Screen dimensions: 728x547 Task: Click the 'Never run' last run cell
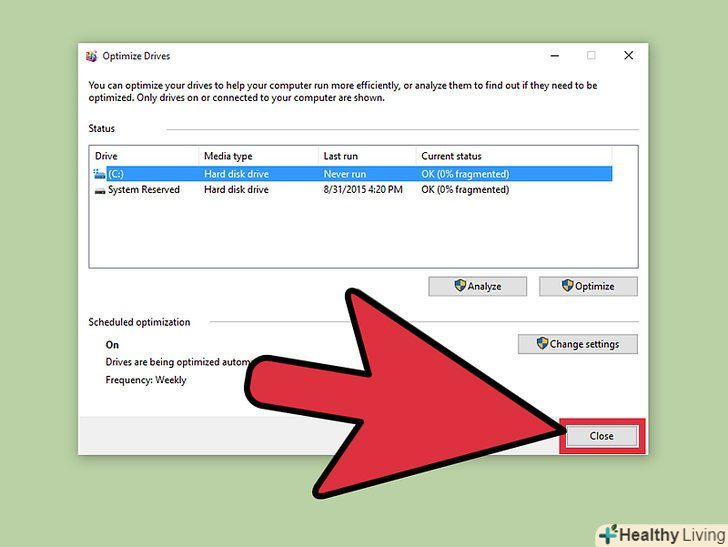(345, 174)
